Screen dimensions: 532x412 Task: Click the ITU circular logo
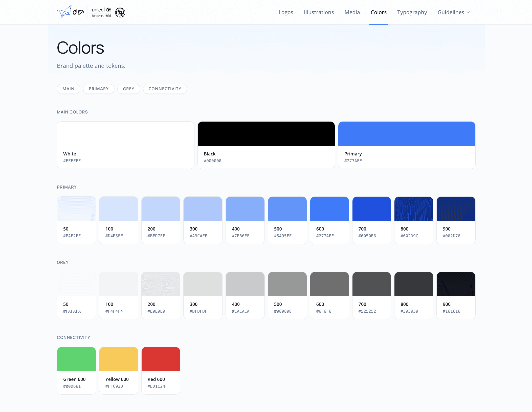[120, 12]
